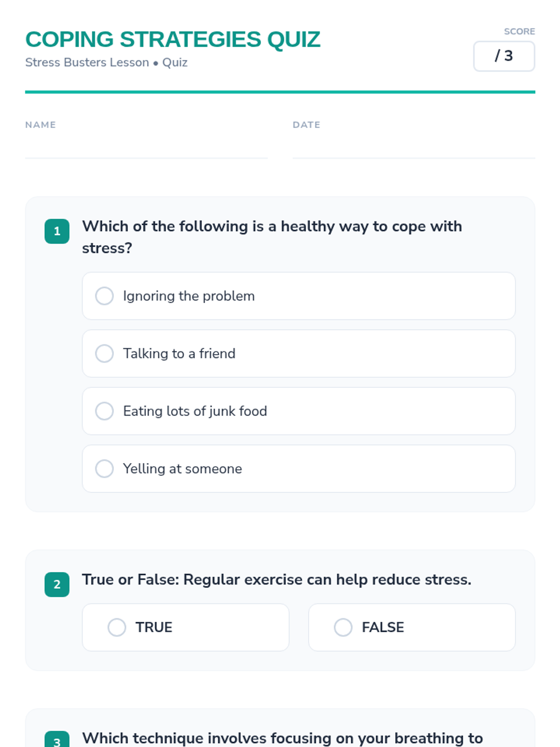This screenshot has width=560, height=747.
Task: Mark TRUE for the exercise question
Action: pos(117,627)
